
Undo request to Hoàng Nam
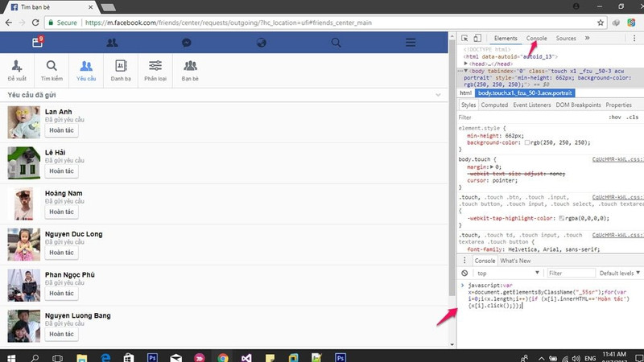62,212
